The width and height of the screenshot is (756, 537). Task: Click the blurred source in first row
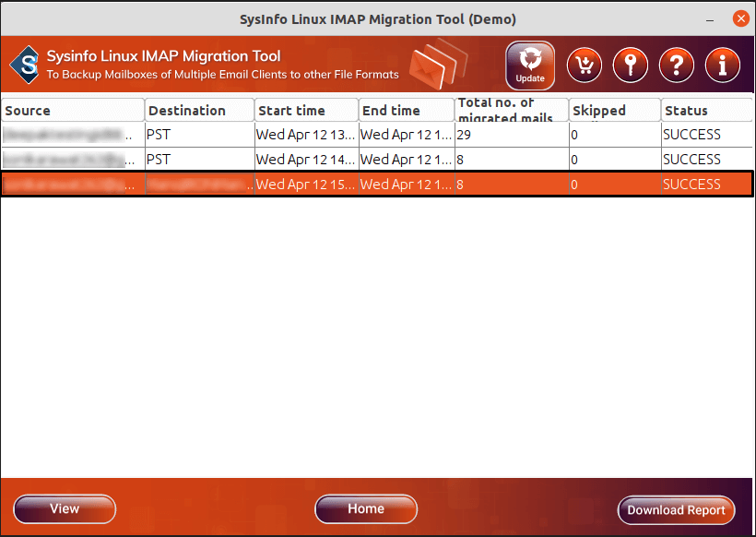tap(73, 135)
